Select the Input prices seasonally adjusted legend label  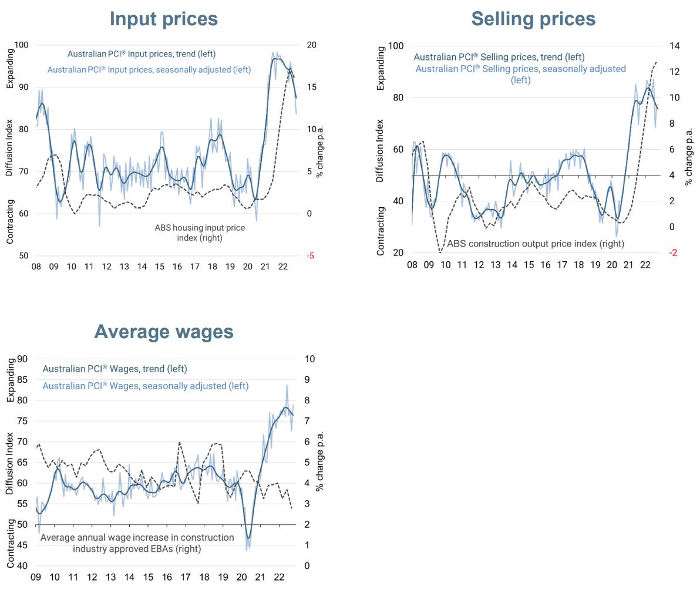[x=149, y=69]
